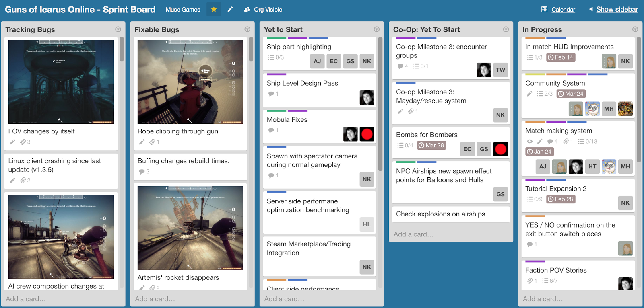Viewport: 644px width, 308px height.
Task: Click the TW badge on Co-op Milestone 3 encounter groups
Action: coord(500,70)
